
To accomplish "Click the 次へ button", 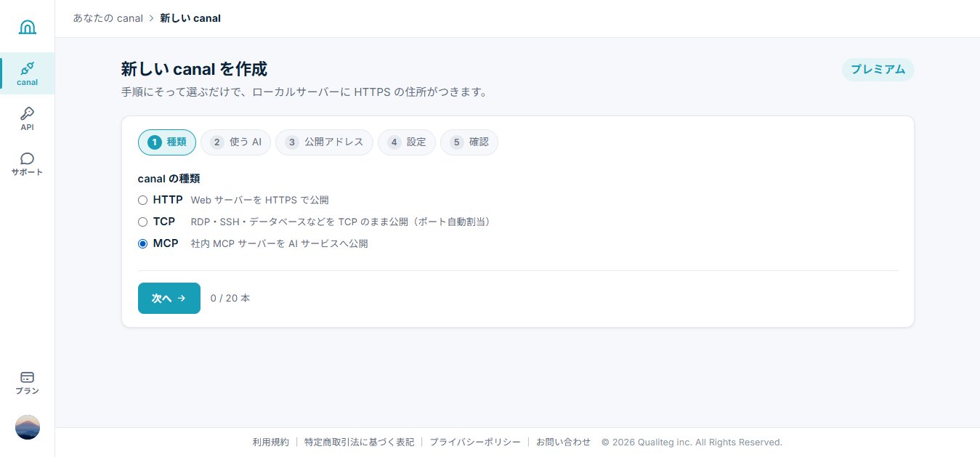I will click(169, 298).
